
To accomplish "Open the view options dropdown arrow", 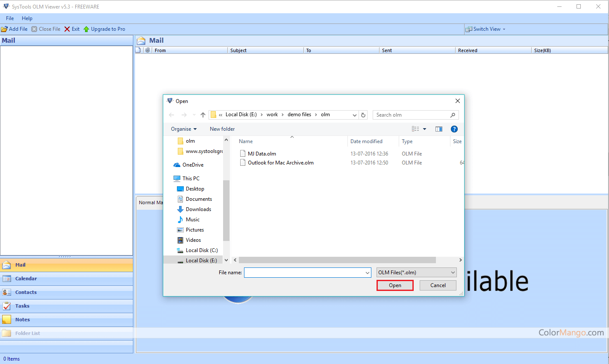I will point(424,129).
